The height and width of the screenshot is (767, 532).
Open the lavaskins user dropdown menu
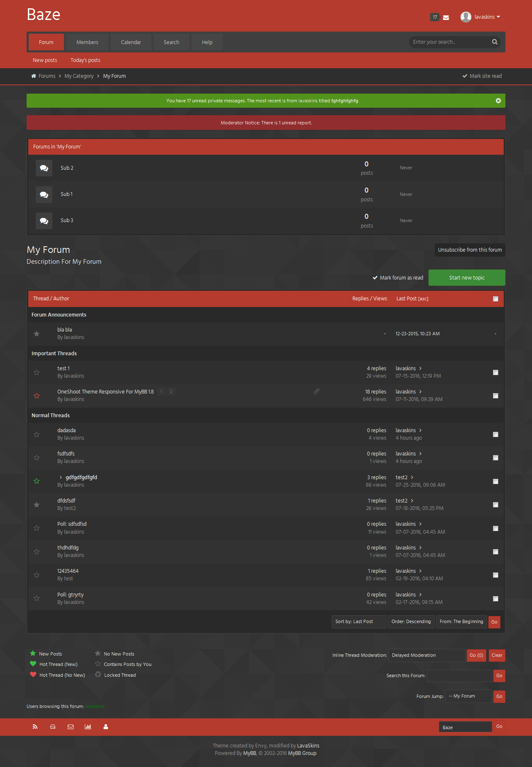point(487,17)
